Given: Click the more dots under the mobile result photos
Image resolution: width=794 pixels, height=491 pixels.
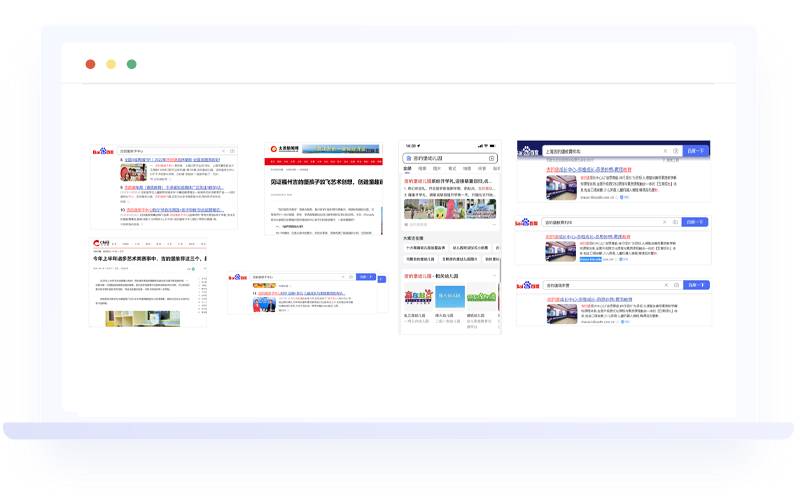Looking at the screenshot, I should (494, 224).
